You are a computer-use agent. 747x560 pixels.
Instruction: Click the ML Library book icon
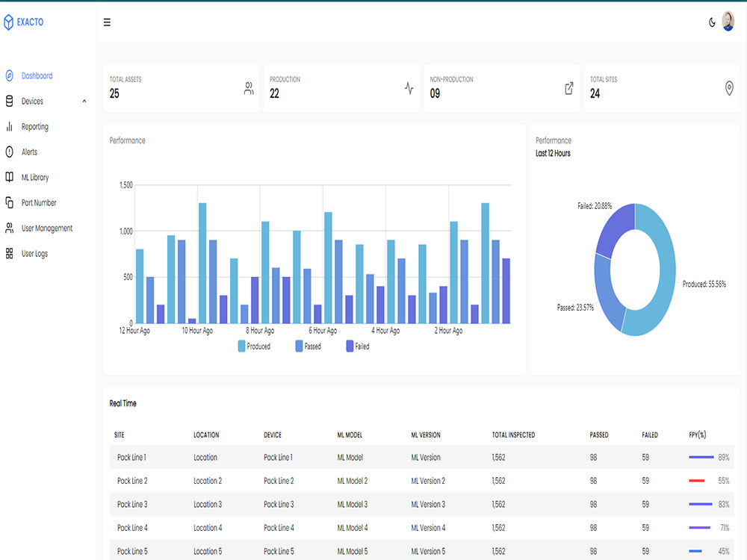click(9, 177)
